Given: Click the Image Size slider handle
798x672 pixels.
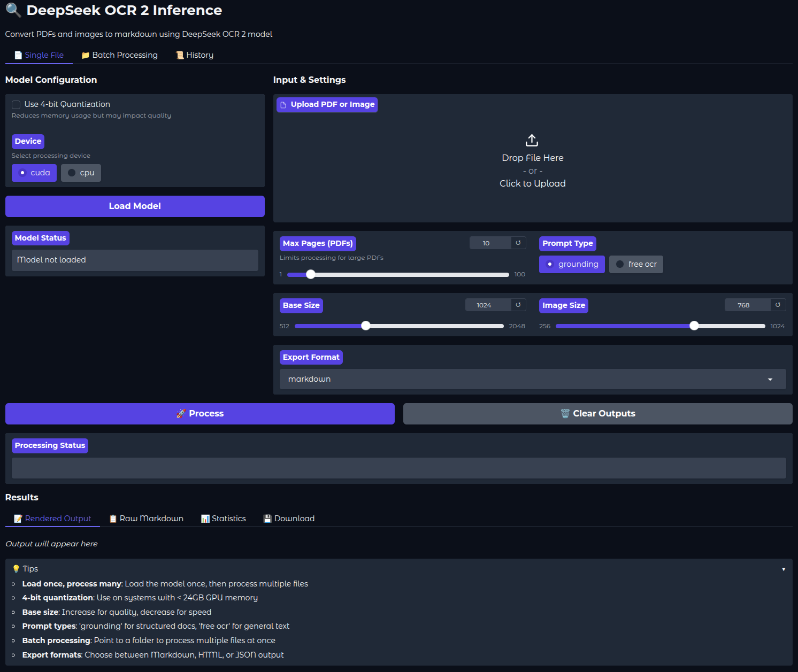Looking at the screenshot, I should [694, 326].
